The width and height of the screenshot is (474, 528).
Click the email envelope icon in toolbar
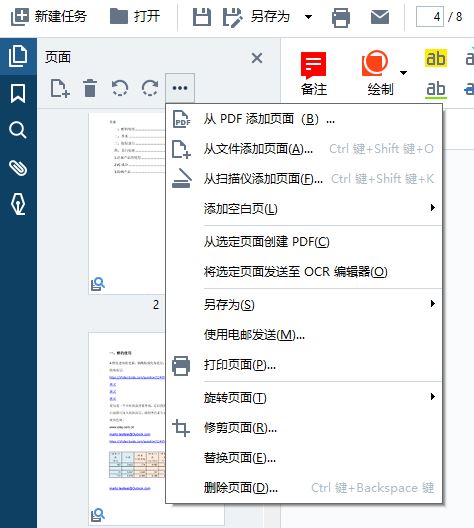point(380,17)
